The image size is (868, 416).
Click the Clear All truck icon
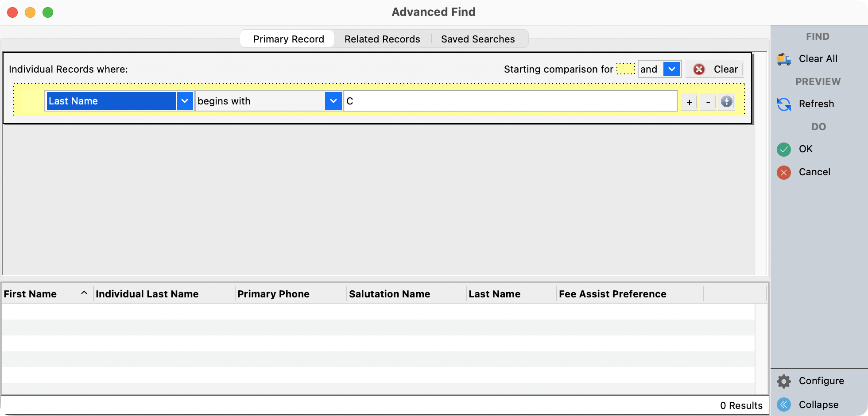click(784, 59)
